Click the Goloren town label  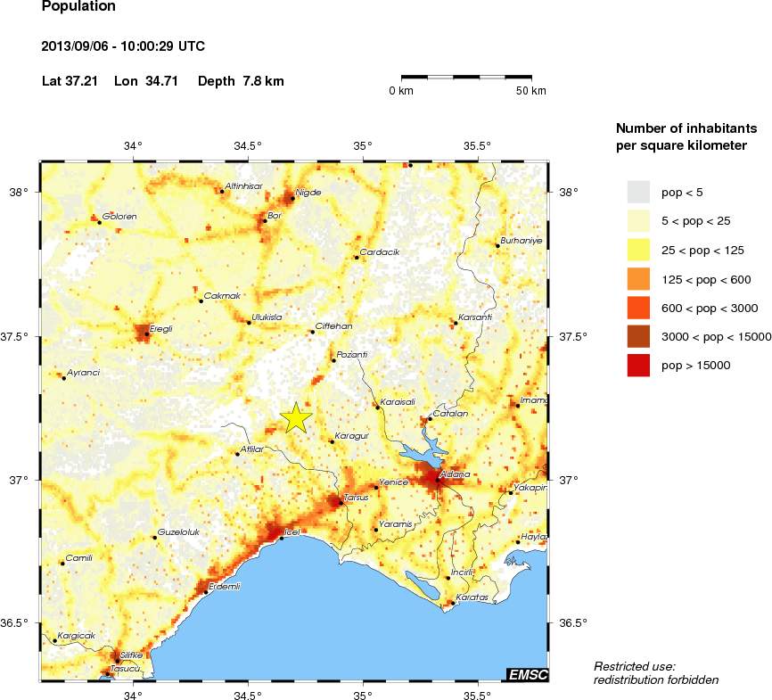[x=119, y=217]
